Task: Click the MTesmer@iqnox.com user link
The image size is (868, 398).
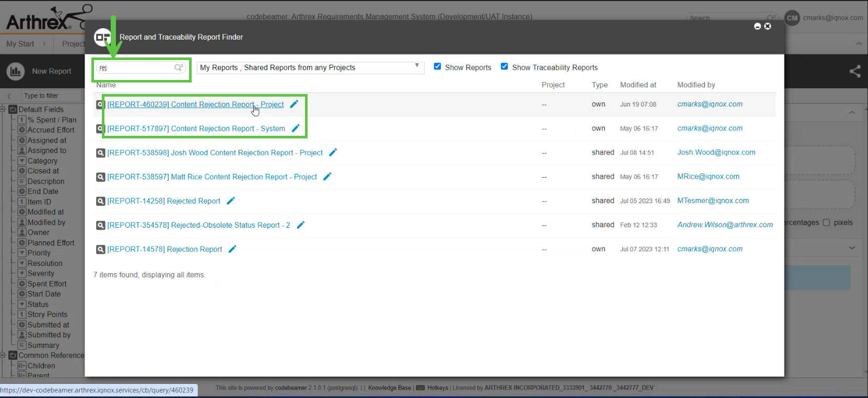Action: click(713, 201)
